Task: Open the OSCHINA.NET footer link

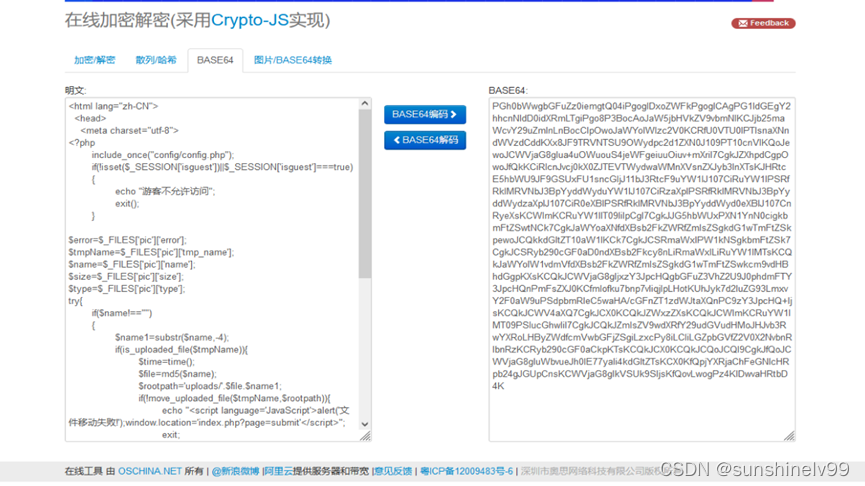Action: pos(149,471)
